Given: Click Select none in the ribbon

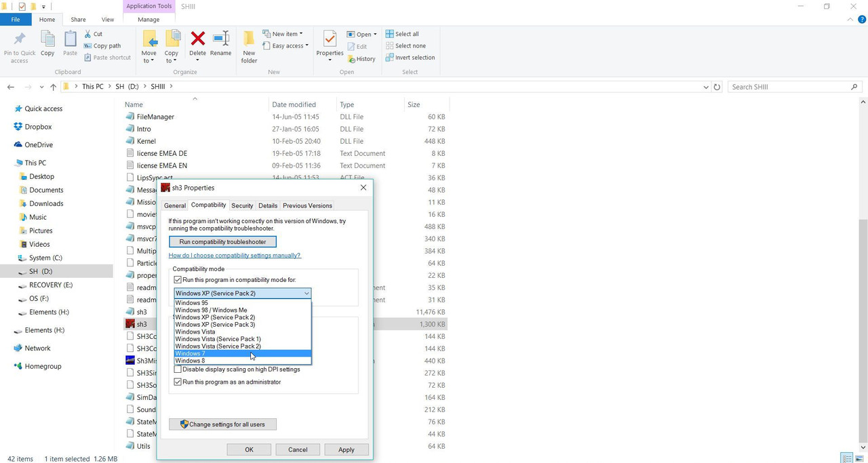Looking at the screenshot, I should tap(406, 46).
